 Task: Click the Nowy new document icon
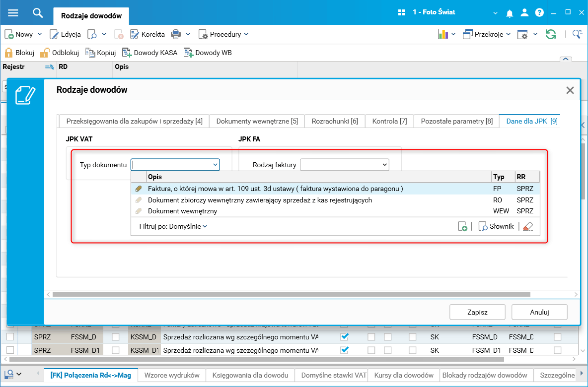[9, 34]
